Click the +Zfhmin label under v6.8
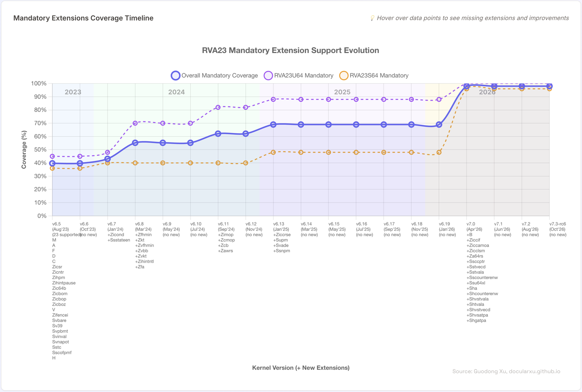582x392 pixels. [143, 235]
